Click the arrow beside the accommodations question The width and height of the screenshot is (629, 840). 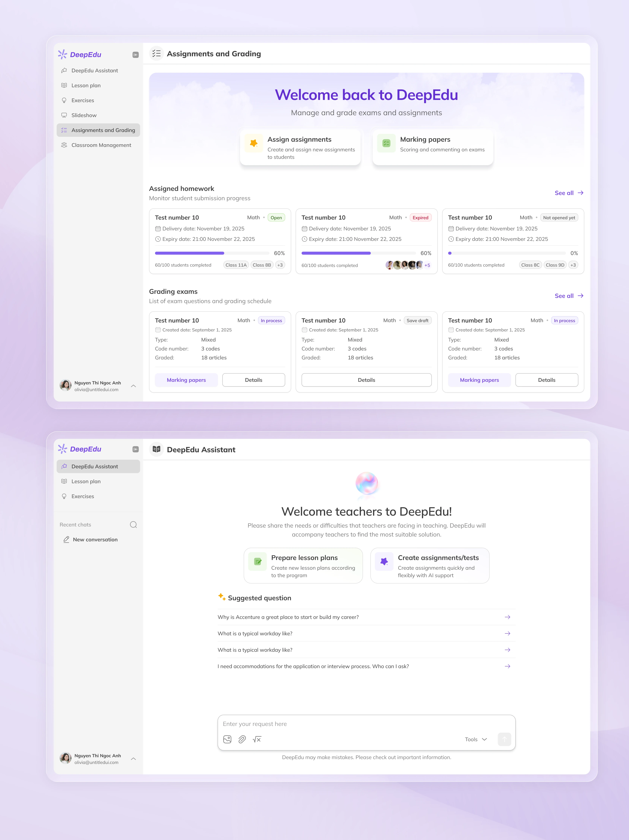pos(507,666)
